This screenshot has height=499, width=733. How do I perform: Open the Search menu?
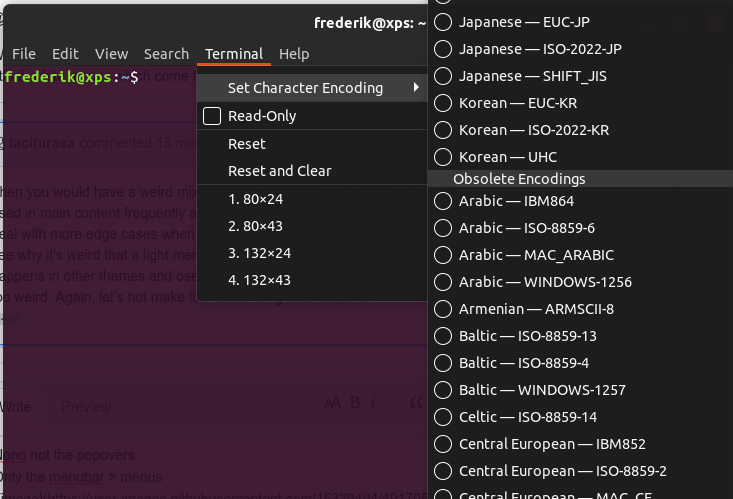(x=166, y=54)
